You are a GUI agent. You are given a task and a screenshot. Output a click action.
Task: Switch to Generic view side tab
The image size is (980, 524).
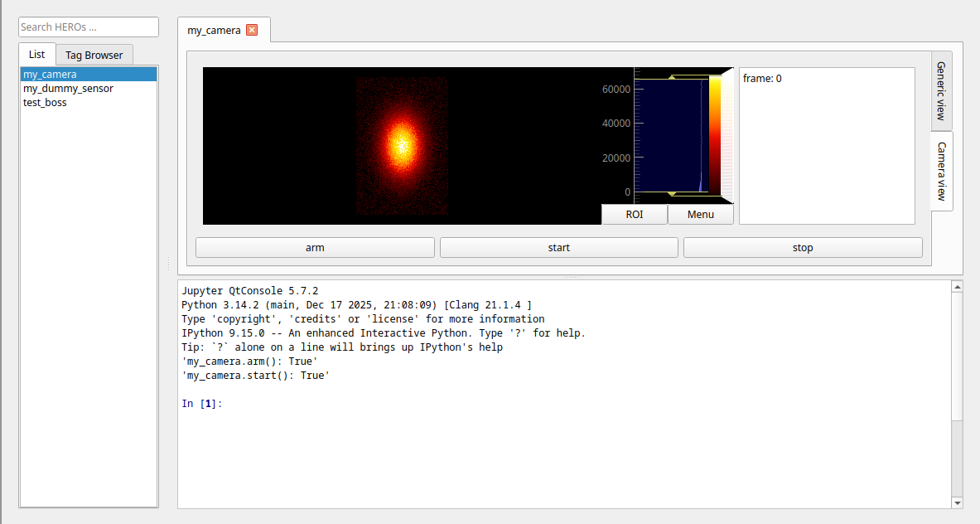[941, 91]
